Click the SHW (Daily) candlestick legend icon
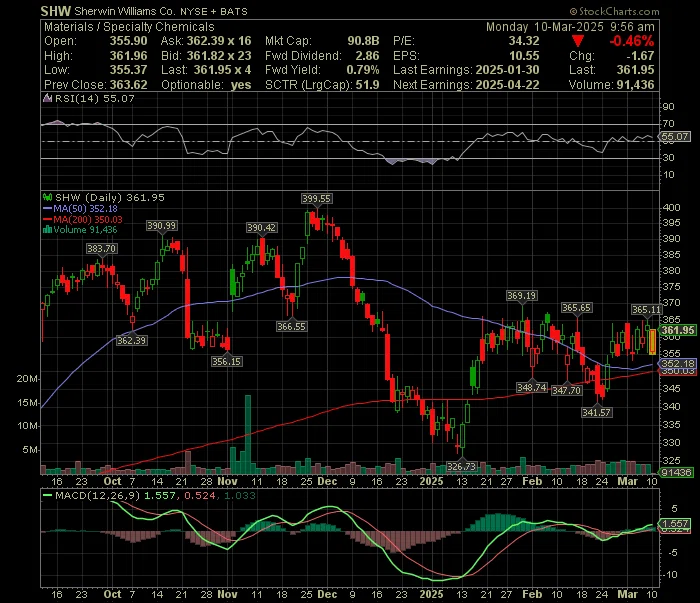The width and height of the screenshot is (700, 603). (x=47, y=197)
